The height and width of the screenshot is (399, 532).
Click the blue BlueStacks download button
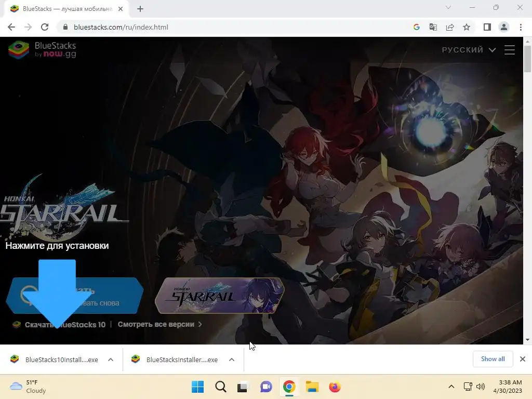point(75,296)
